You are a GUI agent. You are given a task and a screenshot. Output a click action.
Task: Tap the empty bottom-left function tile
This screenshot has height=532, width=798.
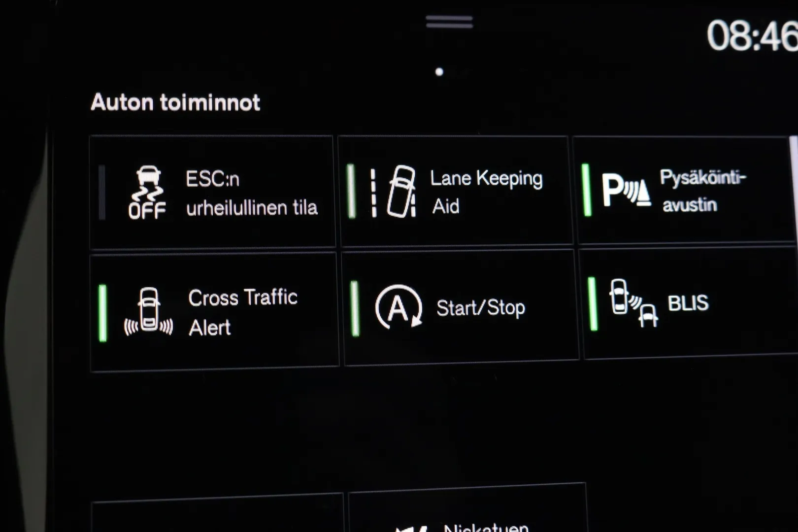[x=218, y=514]
